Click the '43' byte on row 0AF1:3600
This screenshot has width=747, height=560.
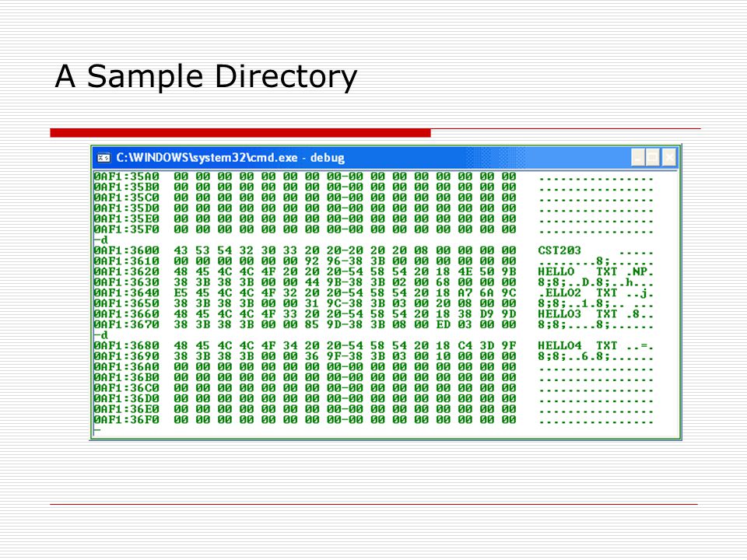point(181,250)
